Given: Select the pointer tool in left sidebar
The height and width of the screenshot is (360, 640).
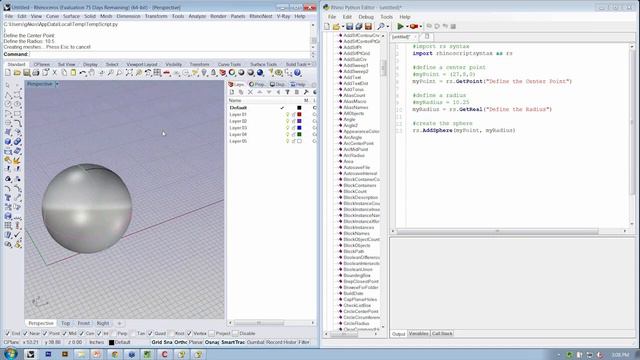Looking at the screenshot, I should pyautogui.click(x=8, y=85).
